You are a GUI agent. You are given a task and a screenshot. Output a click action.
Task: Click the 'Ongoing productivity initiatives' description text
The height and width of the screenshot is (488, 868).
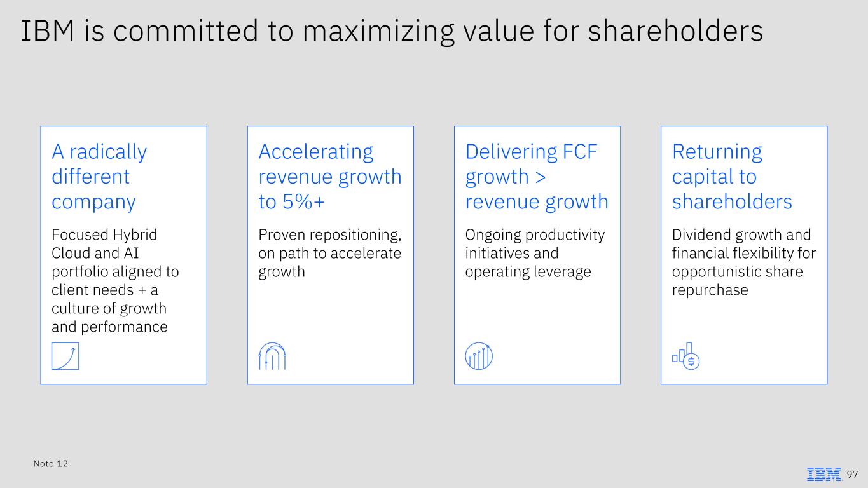pyautogui.click(x=535, y=253)
